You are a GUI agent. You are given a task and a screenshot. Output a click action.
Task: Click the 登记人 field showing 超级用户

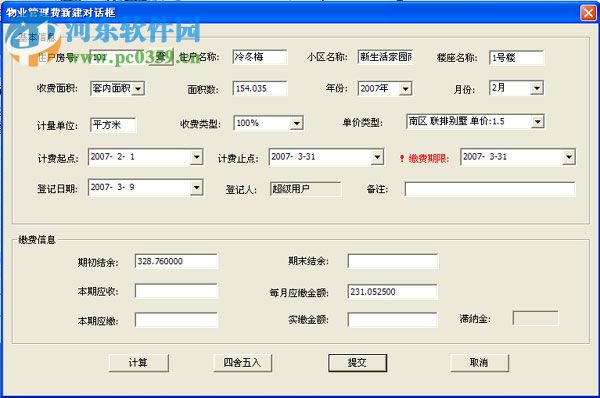(305, 189)
